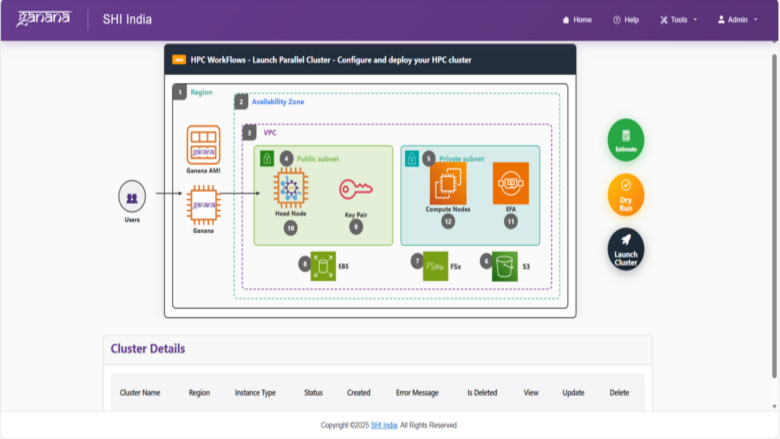Select the EBS storage icon
Screen dimensions: 780x439
point(323,266)
